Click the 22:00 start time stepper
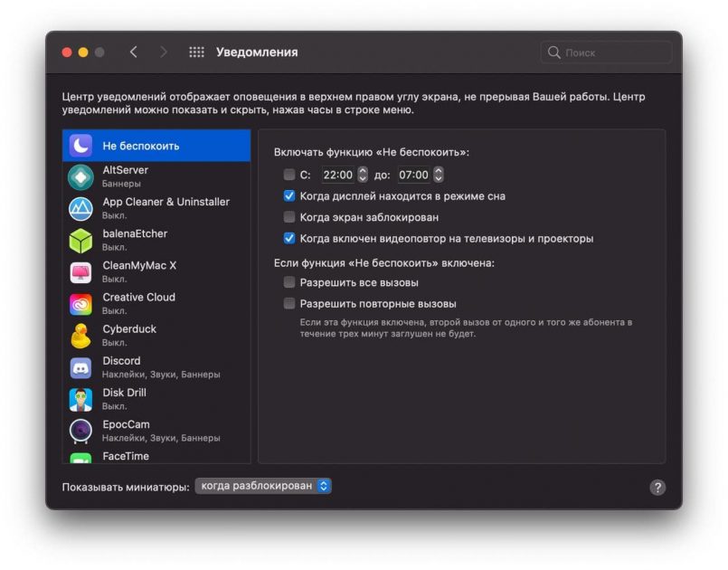 tap(363, 175)
